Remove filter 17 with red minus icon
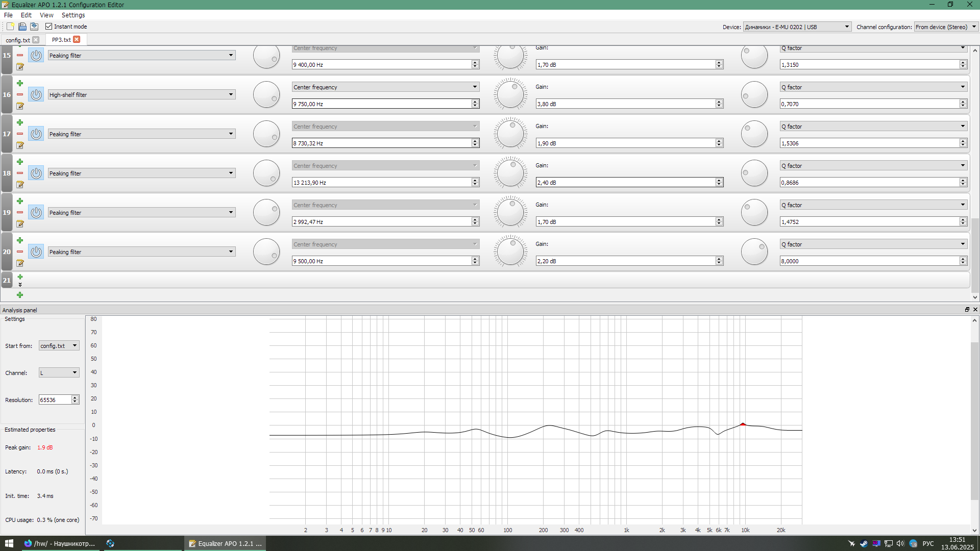The image size is (980, 551). (20, 134)
